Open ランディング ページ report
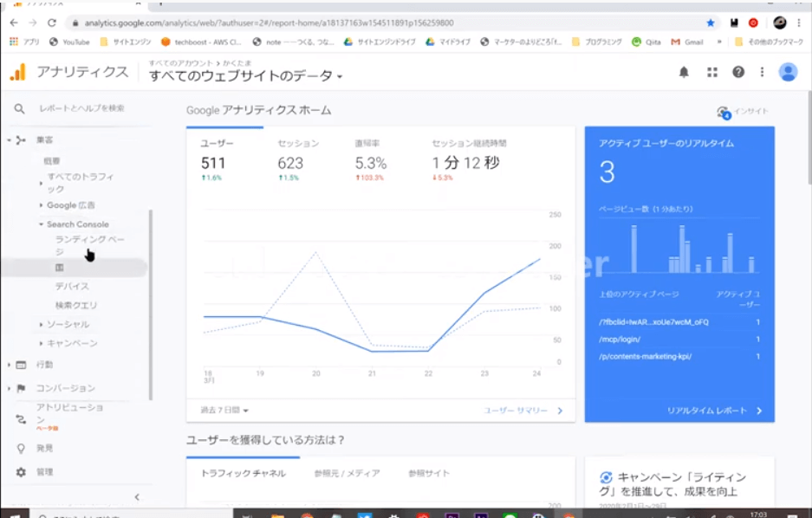The width and height of the screenshot is (812, 518). tap(89, 245)
